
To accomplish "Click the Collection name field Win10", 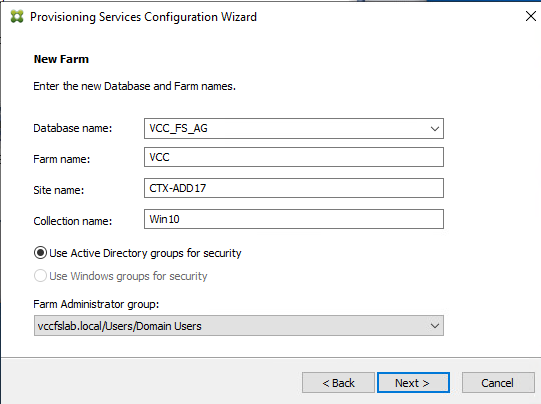I will tap(294, 219).
